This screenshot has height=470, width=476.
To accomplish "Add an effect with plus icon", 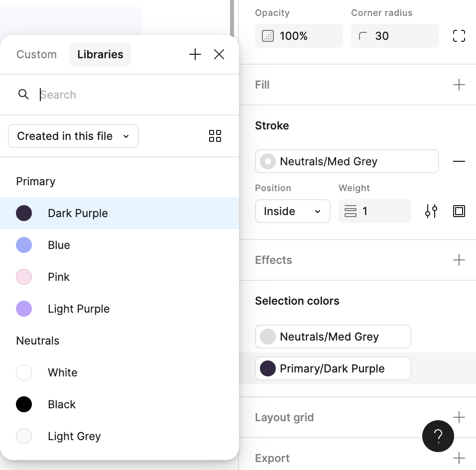I will point(459,260).
